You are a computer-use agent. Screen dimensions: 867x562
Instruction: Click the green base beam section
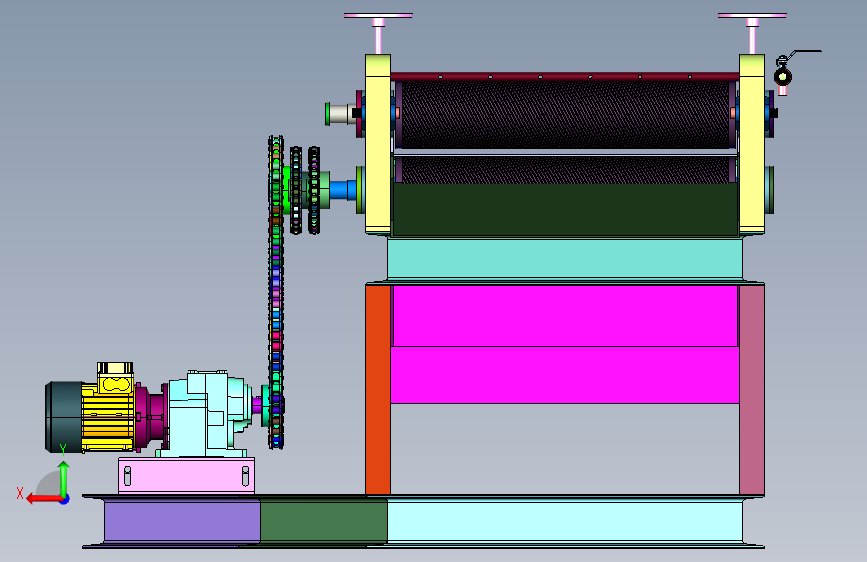323,522
